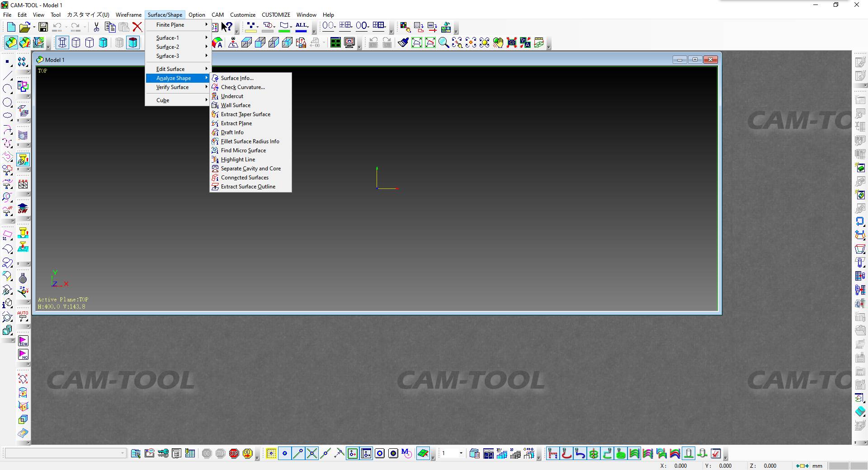Toggle circle center snap mode
This screenshot has width=868, height=470.
pyautogui.click(x=380, y=453)
